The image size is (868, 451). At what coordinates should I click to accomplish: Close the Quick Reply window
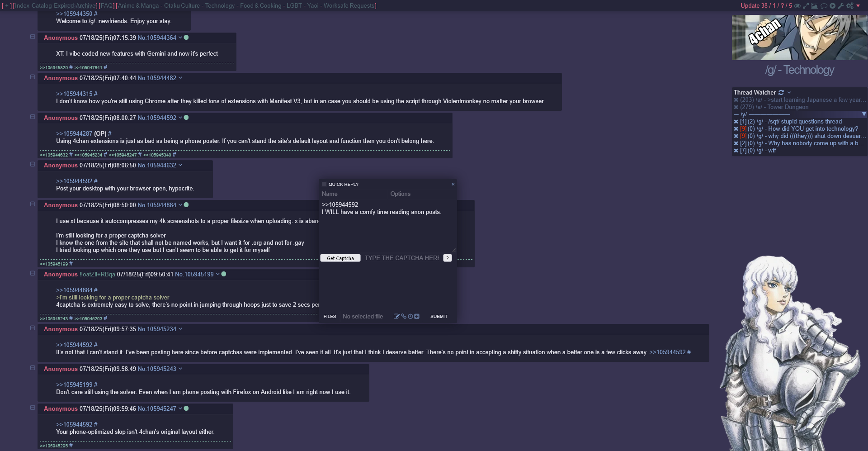(453, 184)
